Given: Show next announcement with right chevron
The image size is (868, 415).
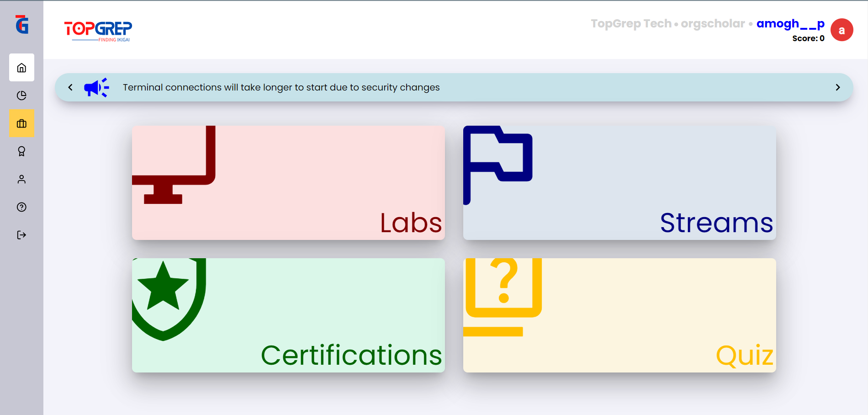Looking at the screenshot, I should coord(837,87).
